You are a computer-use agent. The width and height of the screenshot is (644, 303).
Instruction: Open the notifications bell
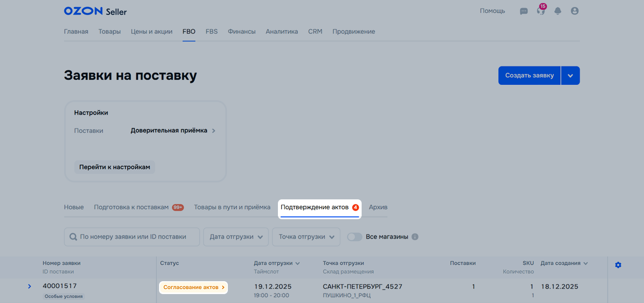pos(558,11)
